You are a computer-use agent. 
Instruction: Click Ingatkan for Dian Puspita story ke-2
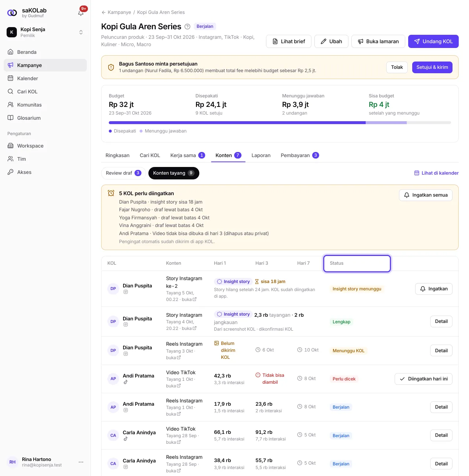coord(434,289)
